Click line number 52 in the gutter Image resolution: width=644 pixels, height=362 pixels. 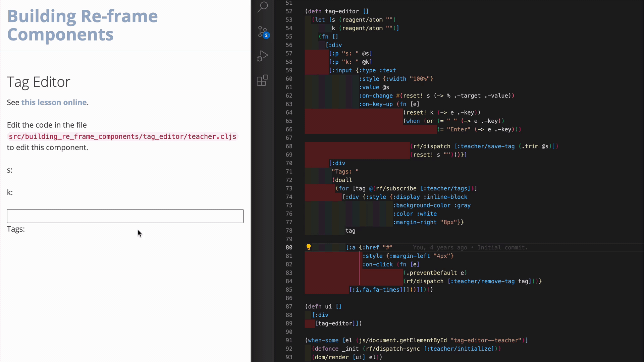(x=289, y=11)
